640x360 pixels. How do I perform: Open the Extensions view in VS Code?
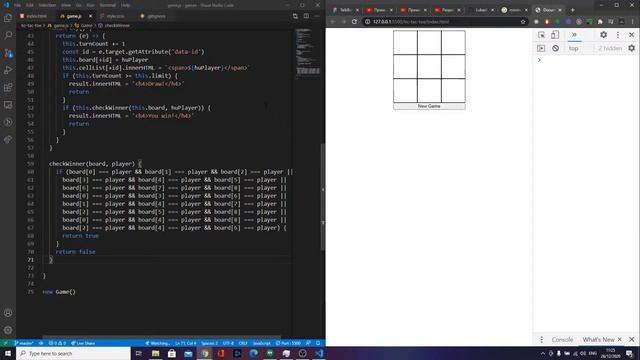point(8,88)
